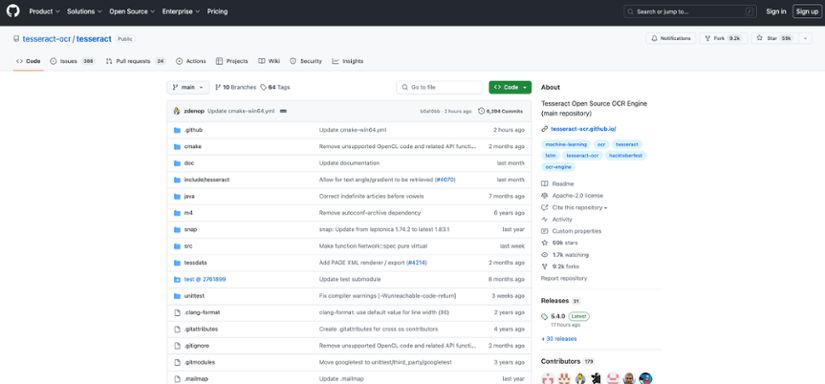Viewport: 825px width, 384px height.
Task: Open the test submodule link
Action: tap(205, 279)
